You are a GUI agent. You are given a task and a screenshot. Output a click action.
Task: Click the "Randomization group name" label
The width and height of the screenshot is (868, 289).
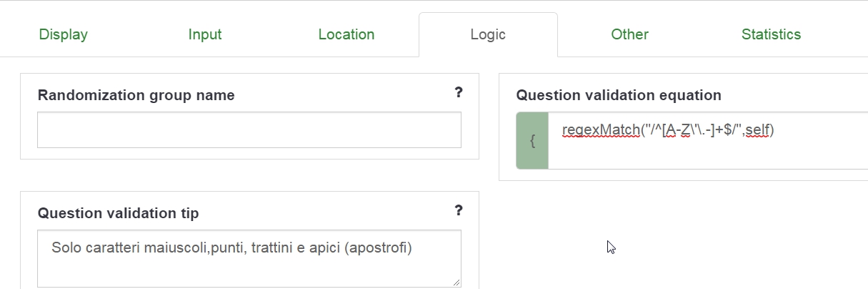(136, 95)
